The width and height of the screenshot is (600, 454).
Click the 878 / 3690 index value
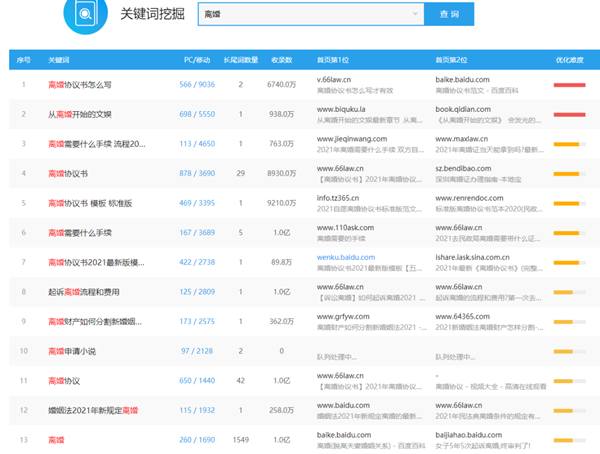click(198, 174)
